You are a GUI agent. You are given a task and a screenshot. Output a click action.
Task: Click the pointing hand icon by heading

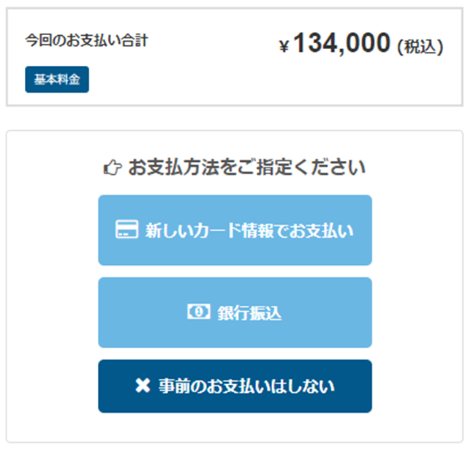coord(113,168)
